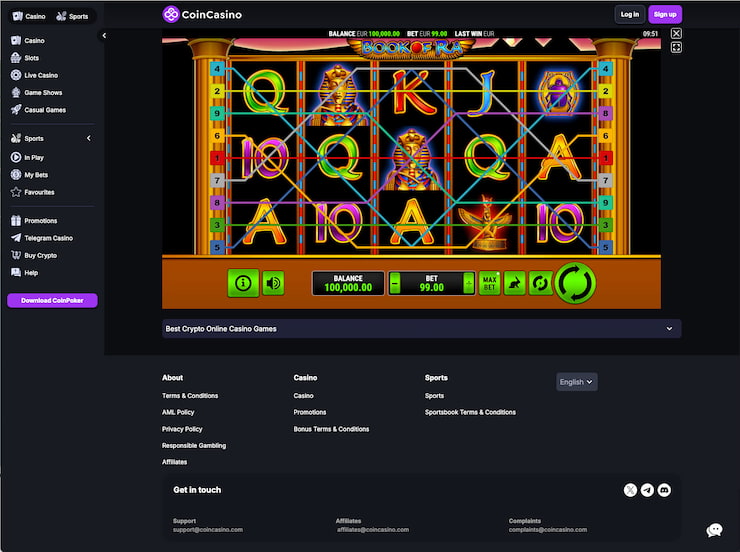Open Live Casino section
740x552 pixels.
coord(34,75)
